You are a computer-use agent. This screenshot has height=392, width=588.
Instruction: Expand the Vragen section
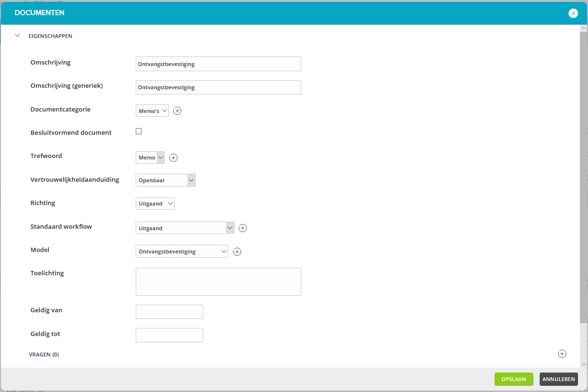coord(44,354)
